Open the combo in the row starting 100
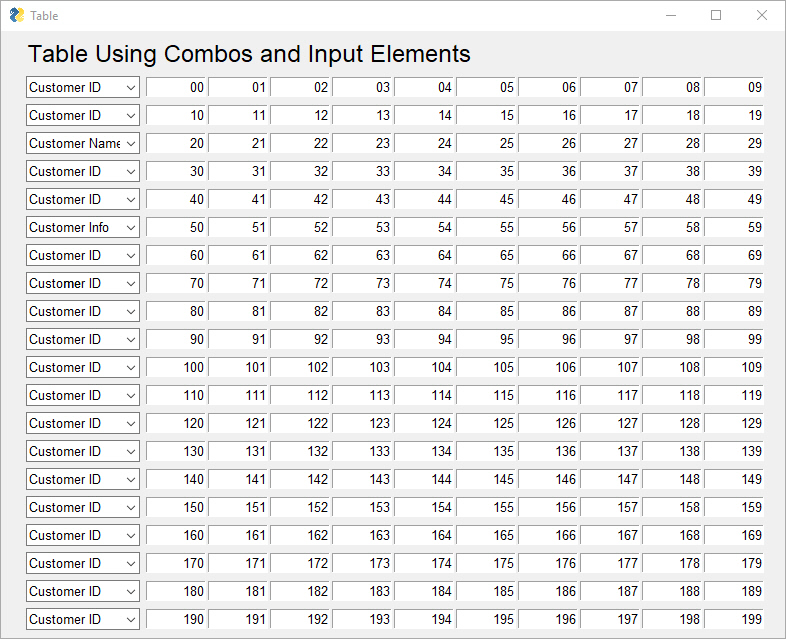786x639 pixels. coord(83,367)
